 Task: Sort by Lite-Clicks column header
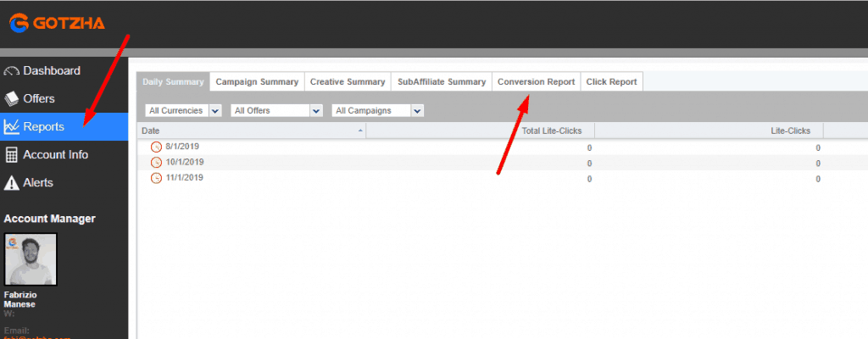tap(709, 131)
